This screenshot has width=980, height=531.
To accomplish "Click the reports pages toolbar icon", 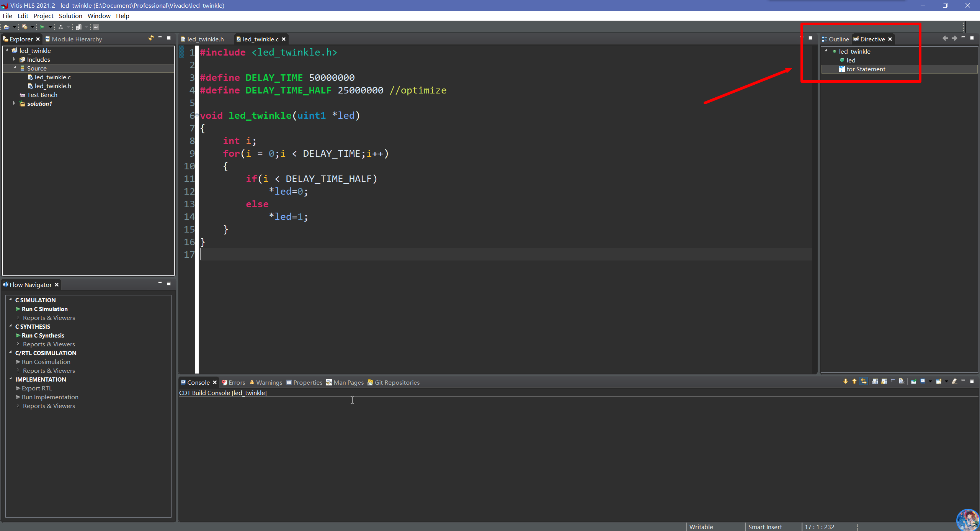I will tap(78, 27).
